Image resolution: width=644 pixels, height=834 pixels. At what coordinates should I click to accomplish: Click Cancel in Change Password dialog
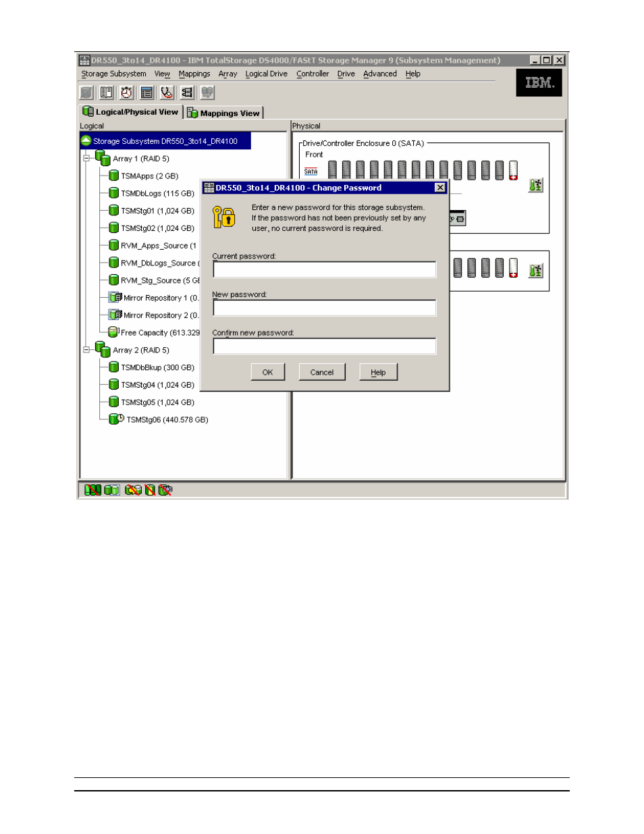click(x=322, y=372)
